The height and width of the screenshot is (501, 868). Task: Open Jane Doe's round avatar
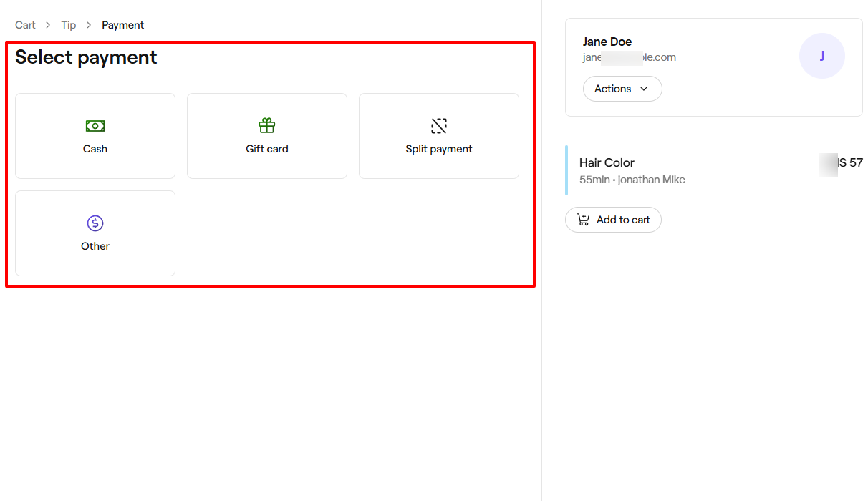821,56
